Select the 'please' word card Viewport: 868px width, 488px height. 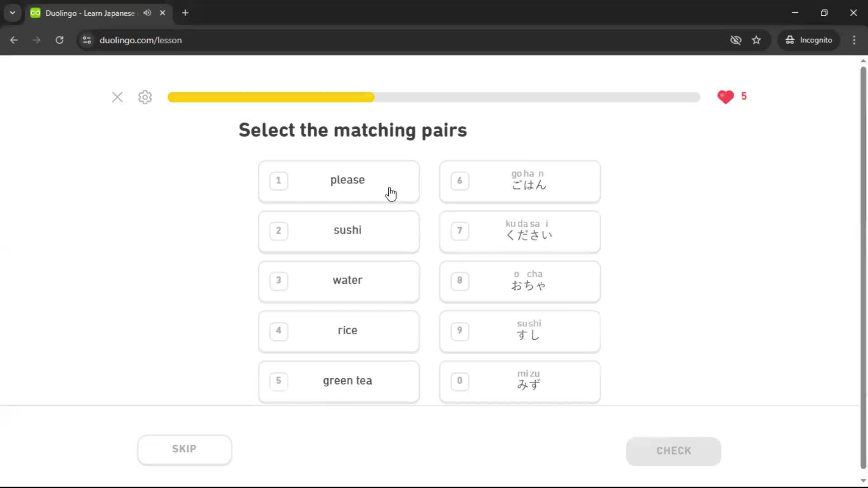pyautogui.click(x=339, y=181)
